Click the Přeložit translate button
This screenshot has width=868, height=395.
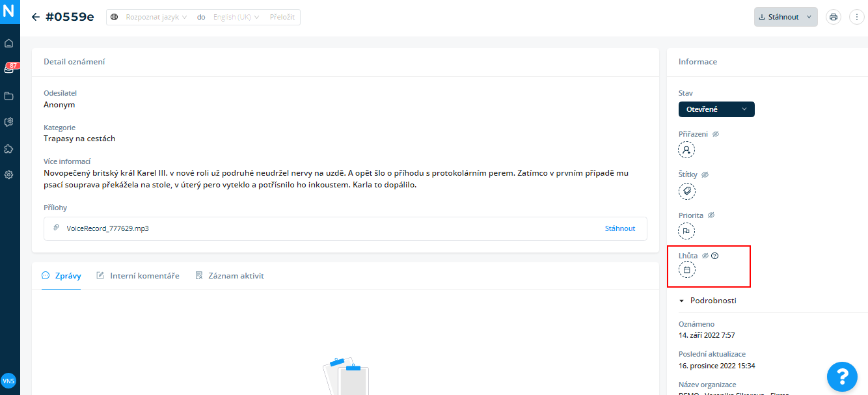pyautogui.click(x=283, y=17)
